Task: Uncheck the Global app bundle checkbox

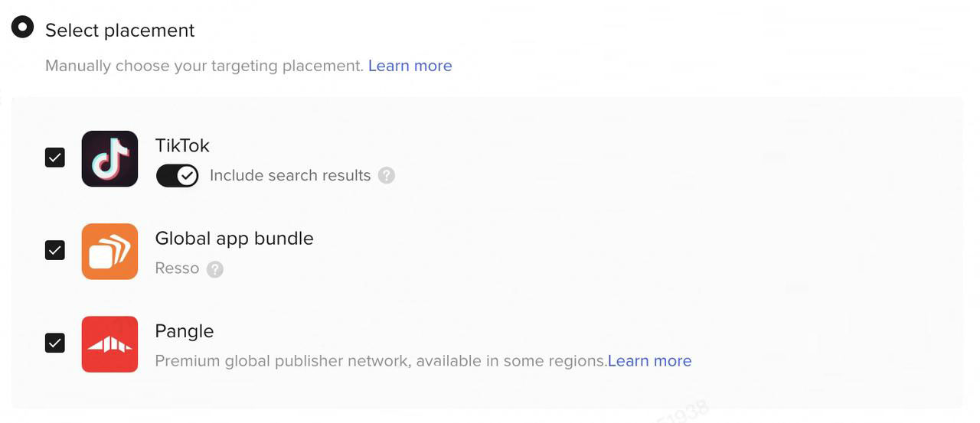Action: point(55,250)
